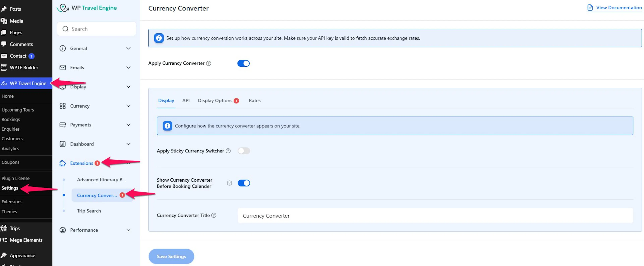Open Coupons in admin submenu
This screenshot has height=266, width=644.
pyautogui.click(x=10, y=162)
